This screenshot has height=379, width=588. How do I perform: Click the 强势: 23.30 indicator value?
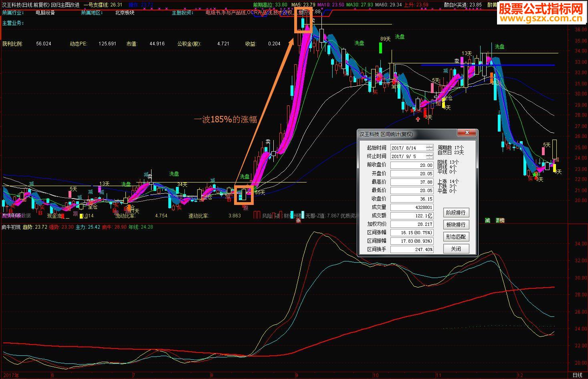click(62, 227)
